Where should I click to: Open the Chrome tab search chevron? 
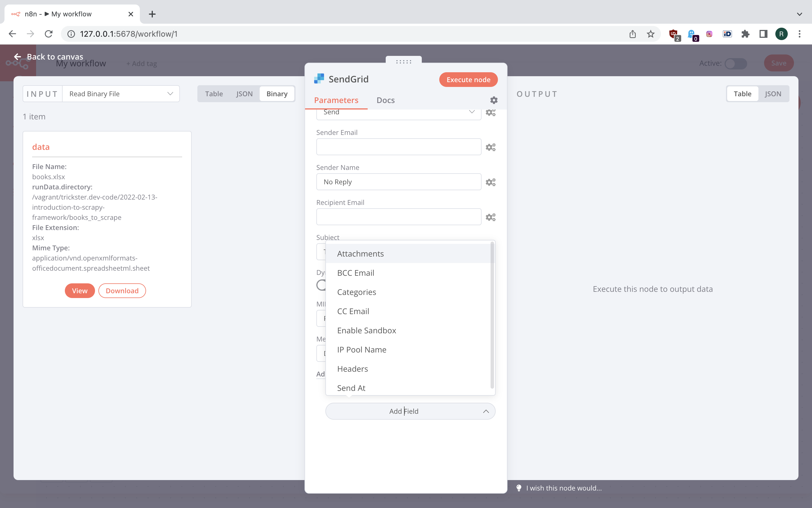800,14
